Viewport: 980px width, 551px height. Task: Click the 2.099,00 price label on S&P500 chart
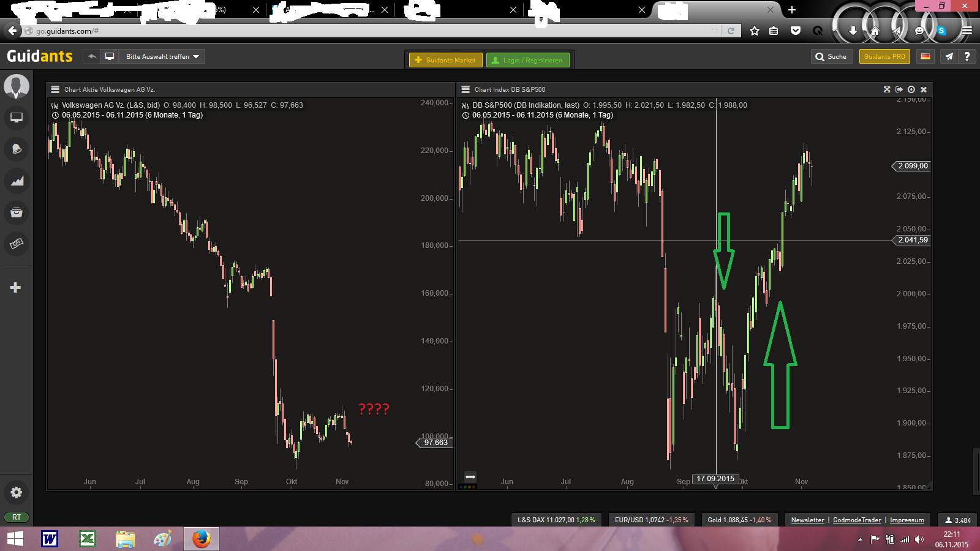pos(911,166)
